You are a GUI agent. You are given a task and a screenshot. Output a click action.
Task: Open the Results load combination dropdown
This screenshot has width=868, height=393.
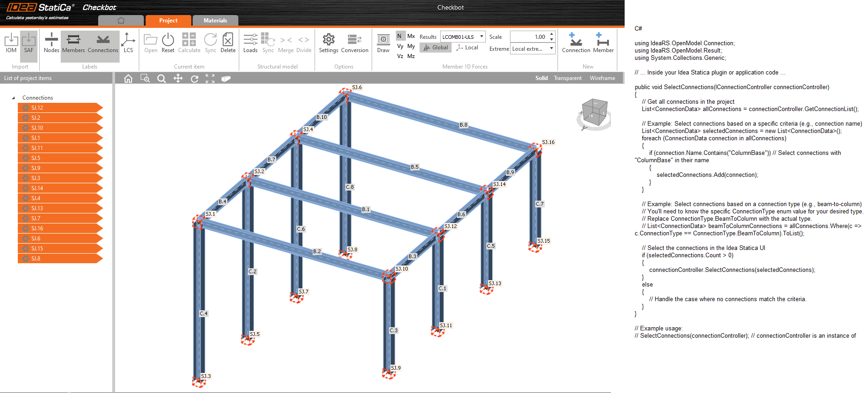coord(463,37)
